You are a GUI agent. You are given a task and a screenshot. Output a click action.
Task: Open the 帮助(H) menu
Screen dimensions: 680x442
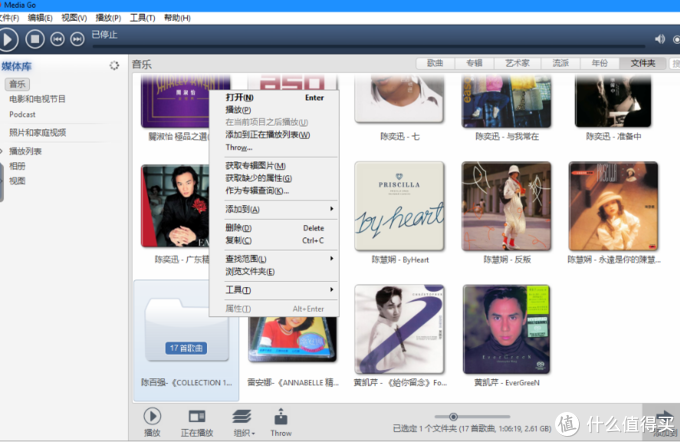coord(177,18)
